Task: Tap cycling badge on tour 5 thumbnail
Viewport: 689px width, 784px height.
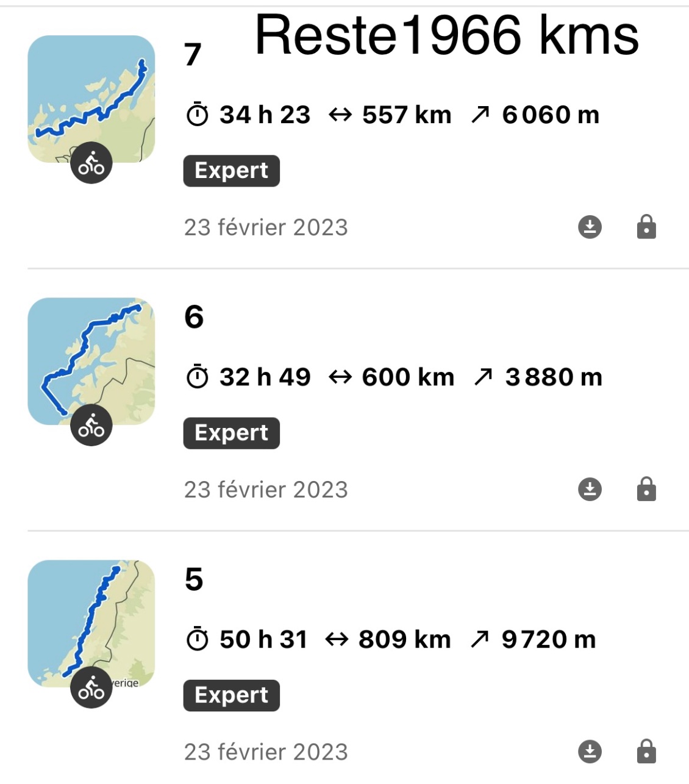Action: [x=91, y=687]
